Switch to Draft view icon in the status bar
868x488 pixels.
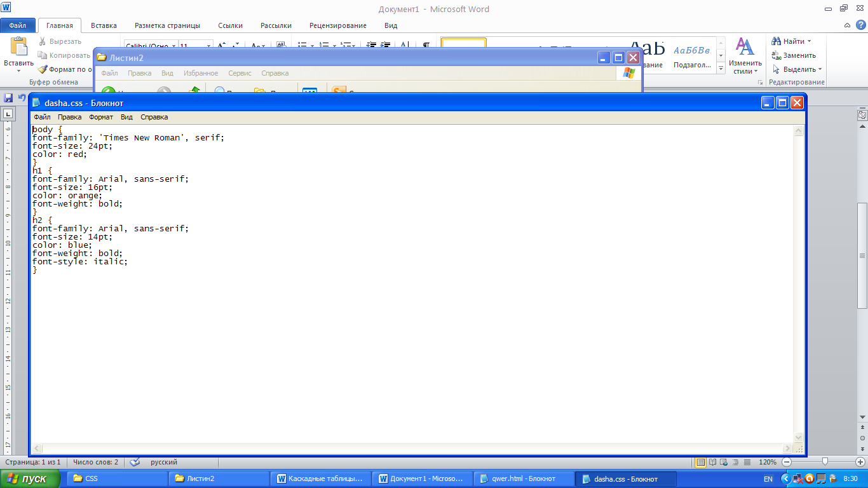tap(747, 462)
